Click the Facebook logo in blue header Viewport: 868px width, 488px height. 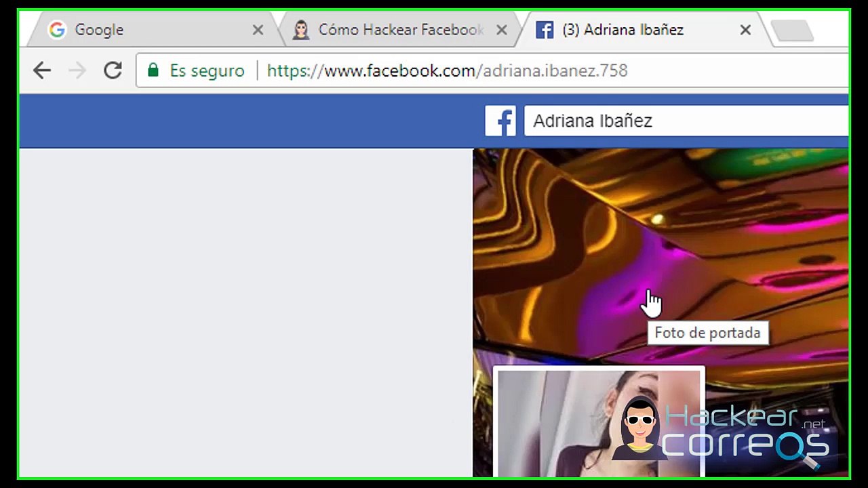(500, 121)
